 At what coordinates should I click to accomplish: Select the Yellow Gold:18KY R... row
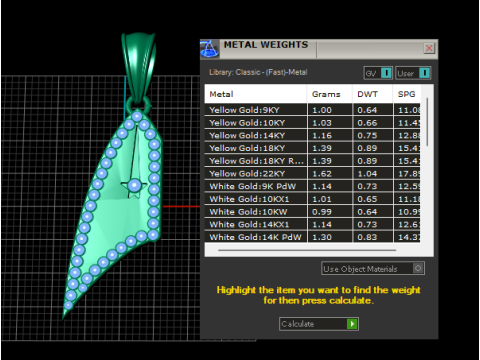point(312,161)
